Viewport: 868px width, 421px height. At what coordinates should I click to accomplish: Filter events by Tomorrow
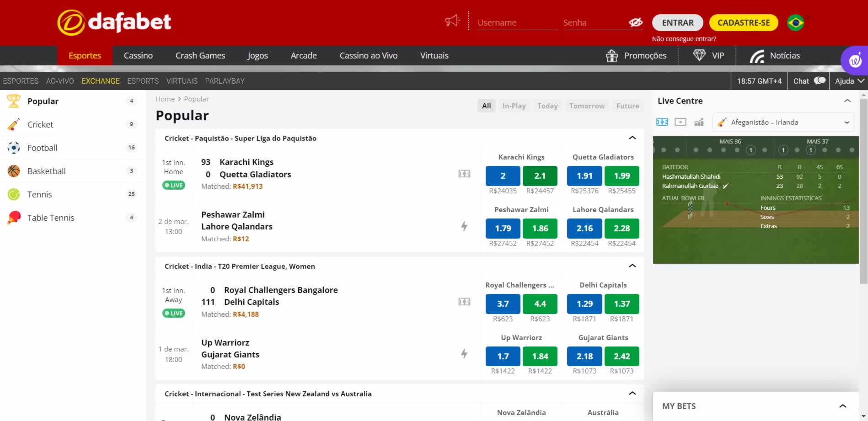587,106
